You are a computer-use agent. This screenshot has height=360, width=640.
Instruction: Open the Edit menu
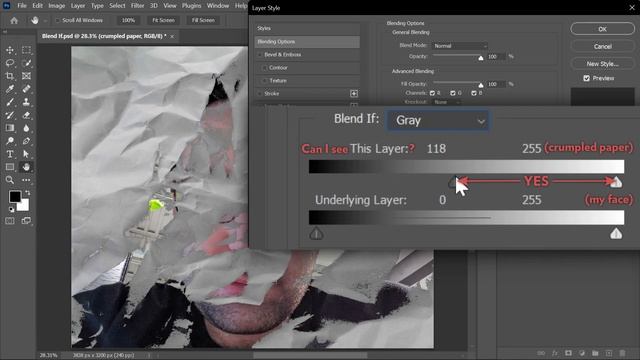38,6
